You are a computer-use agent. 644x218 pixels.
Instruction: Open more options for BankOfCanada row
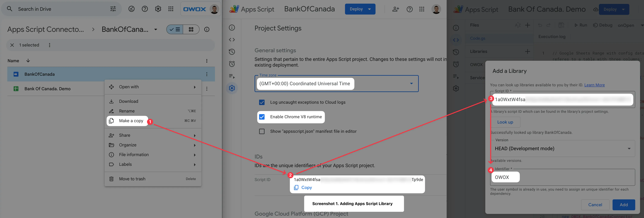point(207,74)
